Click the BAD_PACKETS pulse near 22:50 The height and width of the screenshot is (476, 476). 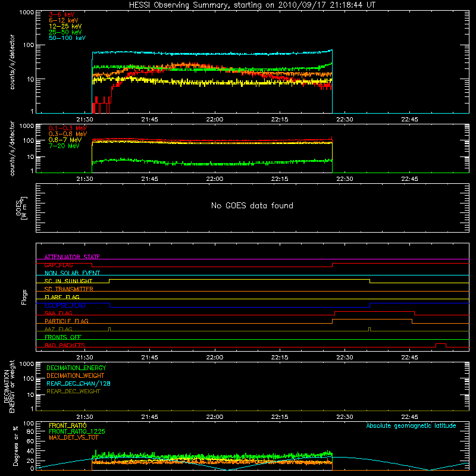(441, 344)
